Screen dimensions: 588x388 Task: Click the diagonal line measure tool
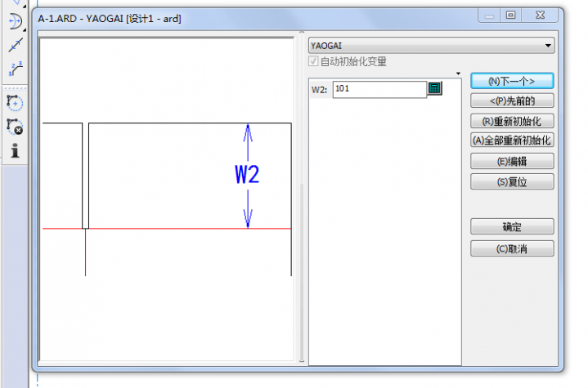pos(15,45)
